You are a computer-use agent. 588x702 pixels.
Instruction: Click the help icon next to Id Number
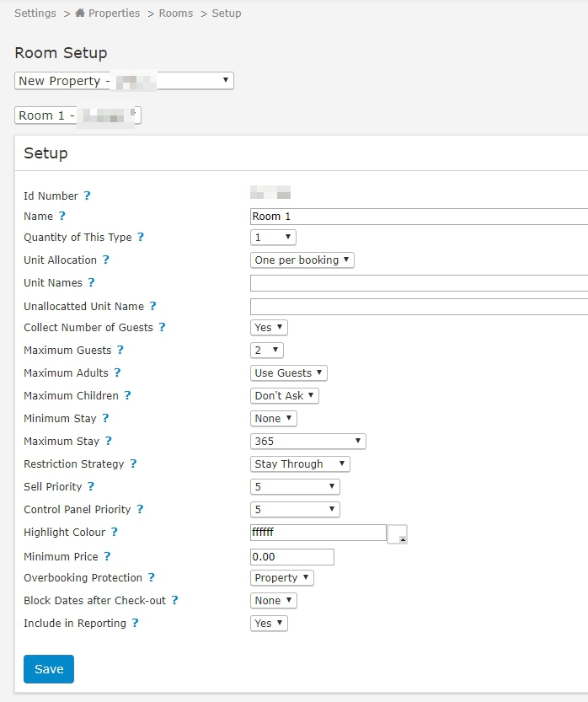coord(88,196)
